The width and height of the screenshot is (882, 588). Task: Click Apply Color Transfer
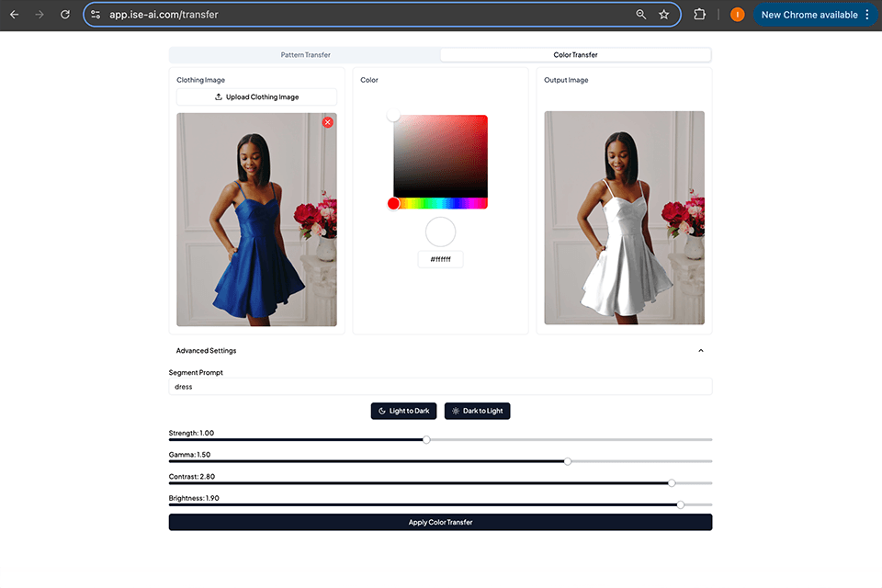tap(440, 521)
